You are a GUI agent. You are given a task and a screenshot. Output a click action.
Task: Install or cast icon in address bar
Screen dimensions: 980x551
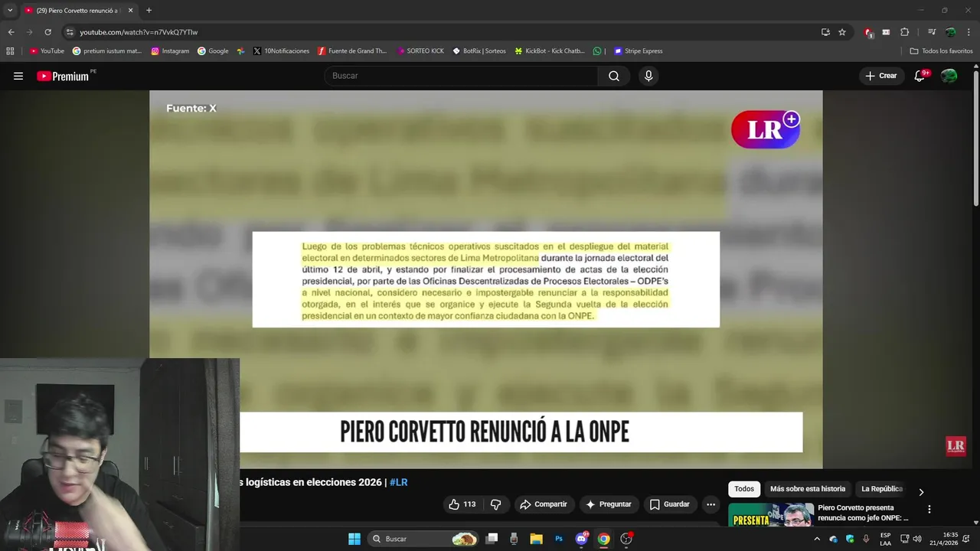pyautogui.click(x=825, y=32)
